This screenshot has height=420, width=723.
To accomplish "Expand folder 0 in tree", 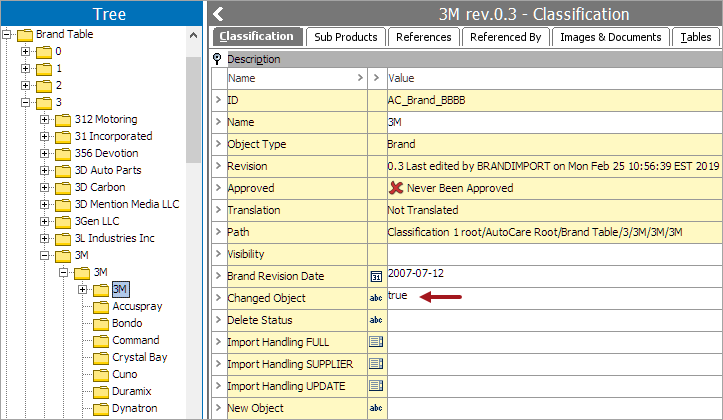I will pos(25,51).
